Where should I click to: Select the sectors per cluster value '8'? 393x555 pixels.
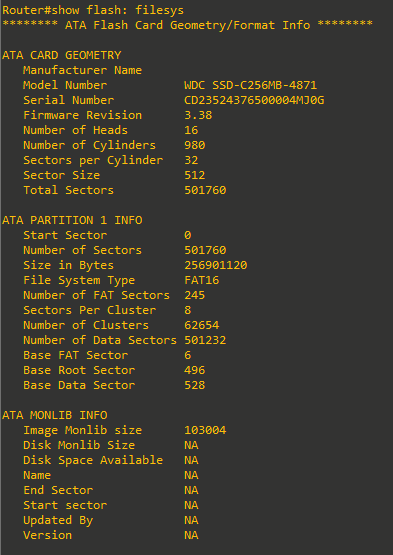pos(188,310)
